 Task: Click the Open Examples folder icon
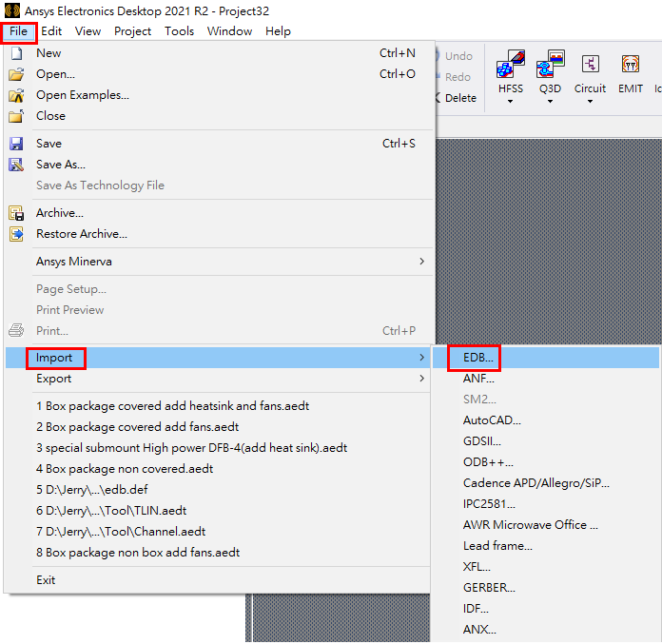point(16,95)
